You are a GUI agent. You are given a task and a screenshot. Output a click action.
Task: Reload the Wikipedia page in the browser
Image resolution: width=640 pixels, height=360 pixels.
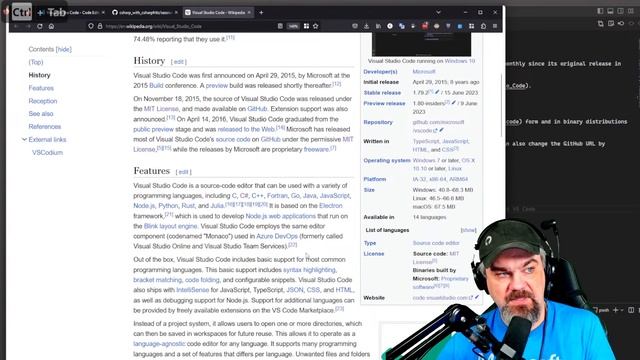click(40, 26)
